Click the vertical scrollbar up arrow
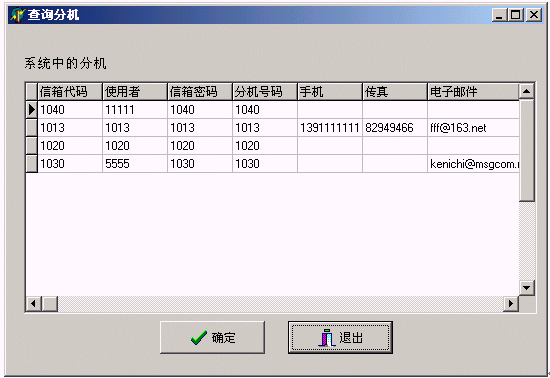The image size is (550, 378). click(x=526, y=92)
